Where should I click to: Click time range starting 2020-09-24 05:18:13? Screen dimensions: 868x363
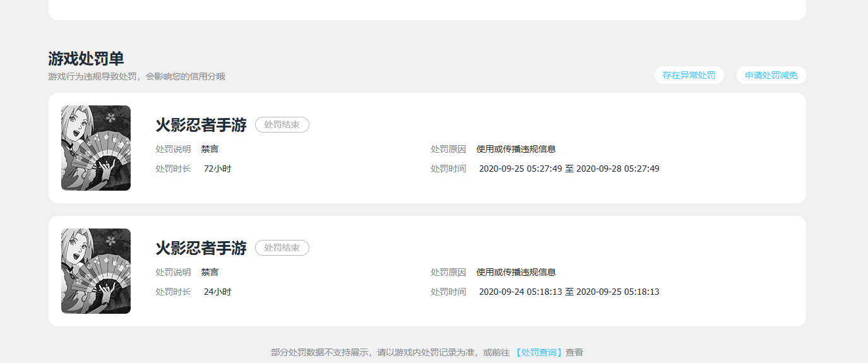pyautogui.click(x=569, y=292)
